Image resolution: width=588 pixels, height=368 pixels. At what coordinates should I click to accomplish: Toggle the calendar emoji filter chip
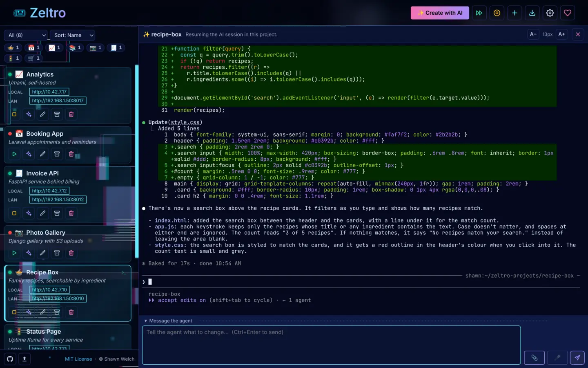click(34, 47)
